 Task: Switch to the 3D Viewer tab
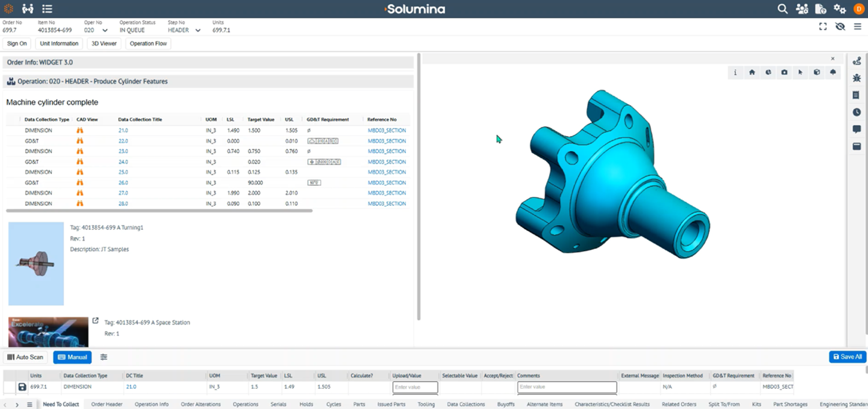(x=104, y=43)
